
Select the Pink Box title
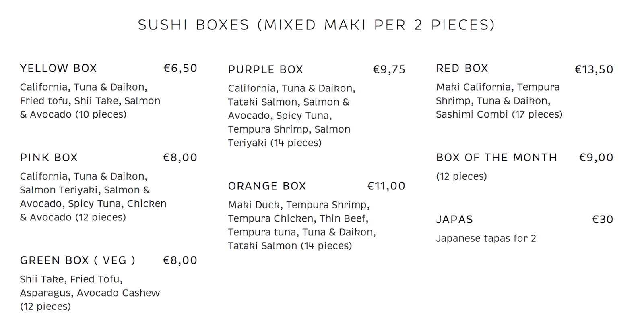pyautogui.click(x=49, y=157)
